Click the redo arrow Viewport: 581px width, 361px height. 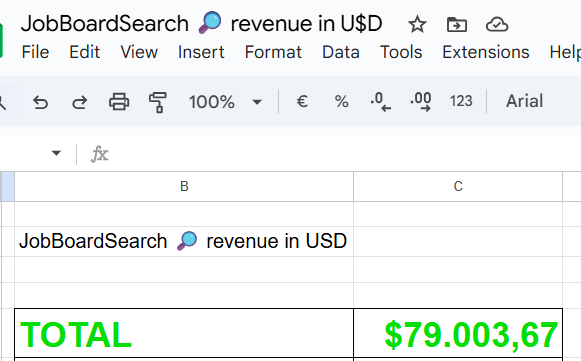[79, 102]
